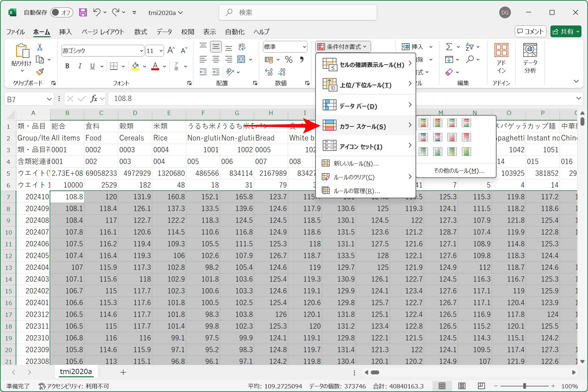Open the font name dropdown
This screenshot has width=588, height=392.
click(x=141, y=51)
